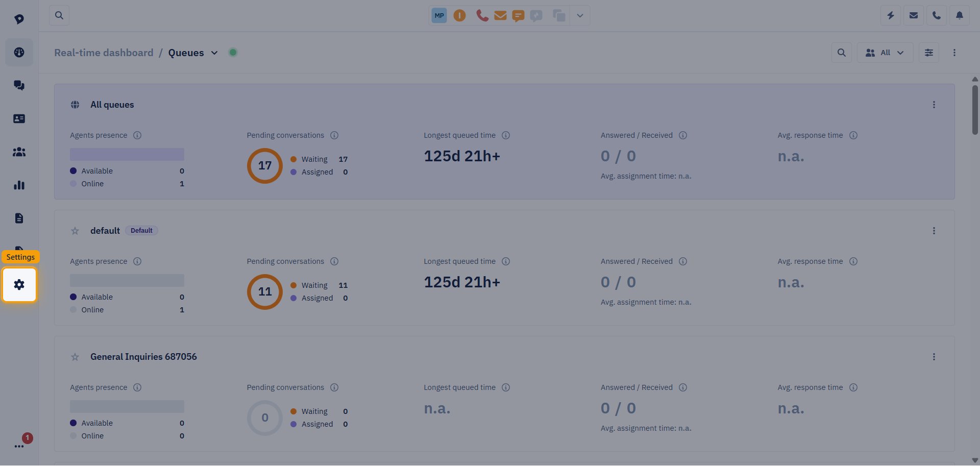Open the conversations sidebar icon
980x466 pixels.
[19, 85]
